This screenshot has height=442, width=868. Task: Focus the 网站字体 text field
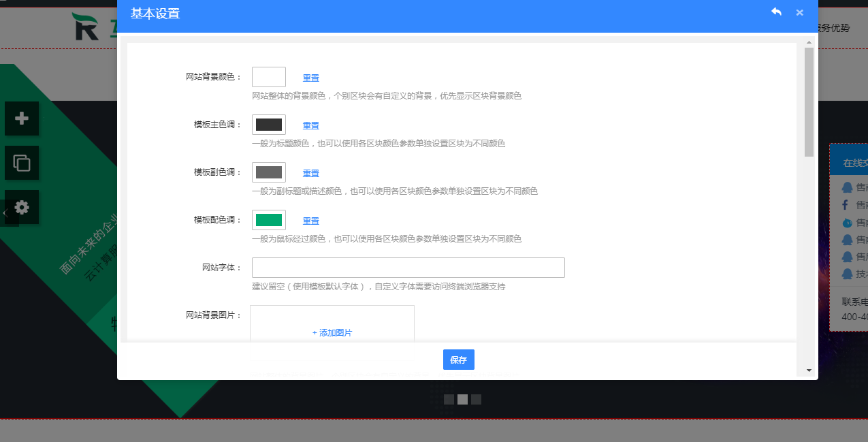click(x=408, y=268)
